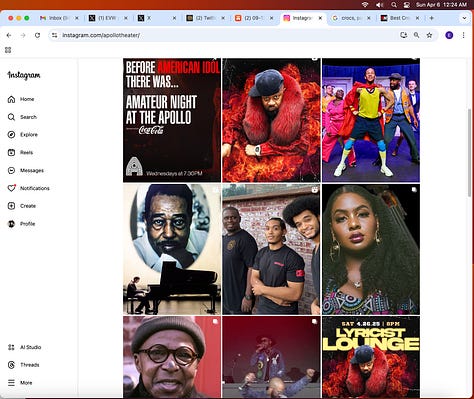Click the date and time in menu bar
Viewport: 474px width, 399px height.
coord(441,5)
